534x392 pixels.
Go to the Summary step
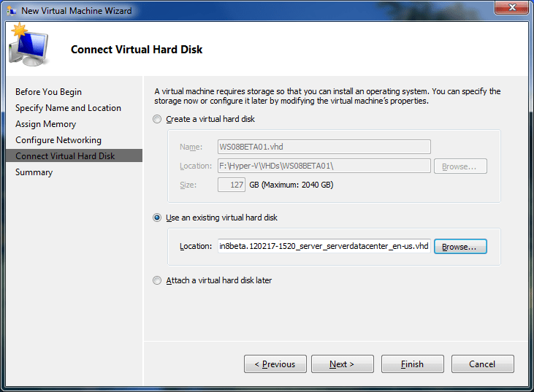34,172
